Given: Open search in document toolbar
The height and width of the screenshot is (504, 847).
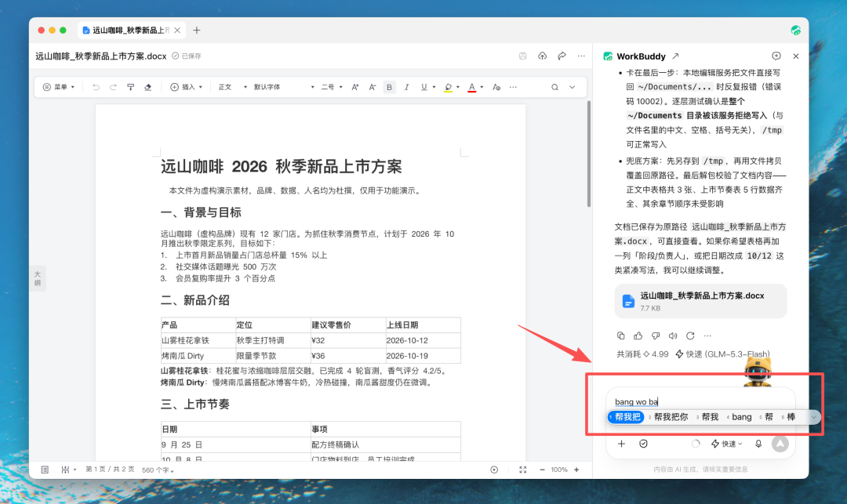Looking at the screenshot, I should point(554,87).
